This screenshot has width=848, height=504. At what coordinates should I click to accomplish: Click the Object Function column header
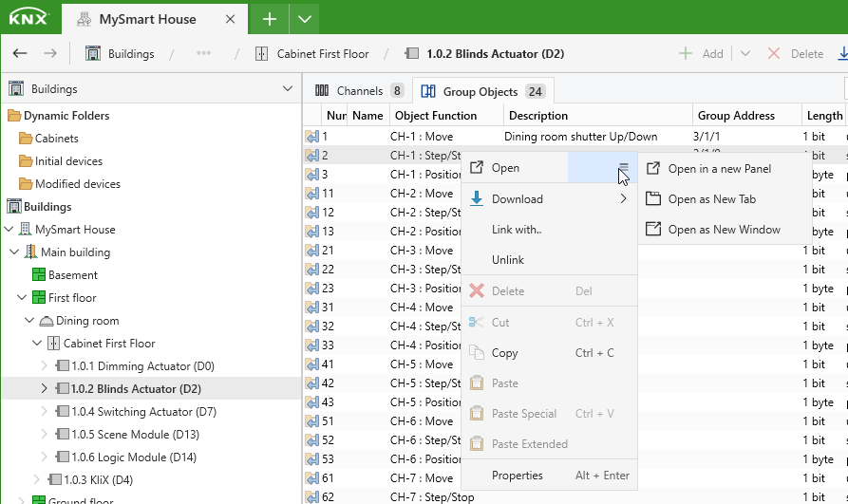(446, 115)
